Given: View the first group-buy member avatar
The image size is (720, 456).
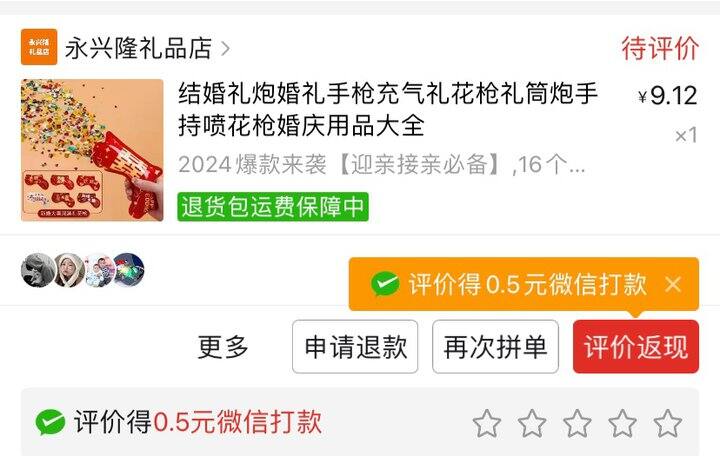Looking at the screenshot, I should (x=38, y=270).
